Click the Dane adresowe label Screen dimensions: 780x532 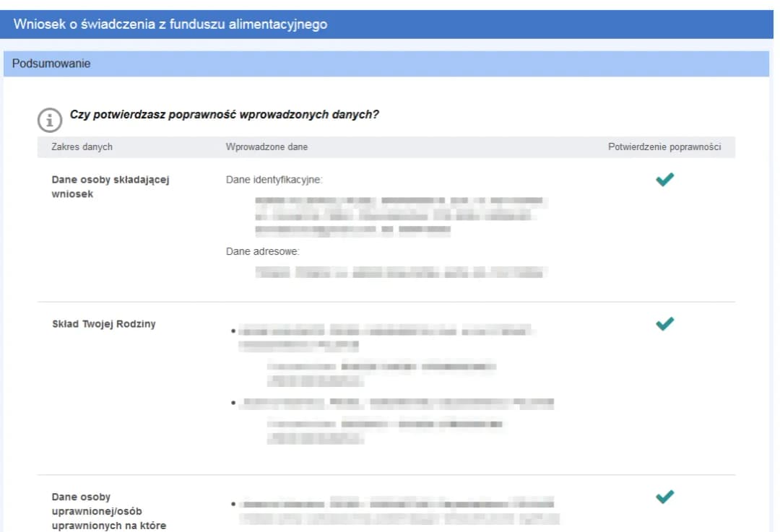(262, 252)
